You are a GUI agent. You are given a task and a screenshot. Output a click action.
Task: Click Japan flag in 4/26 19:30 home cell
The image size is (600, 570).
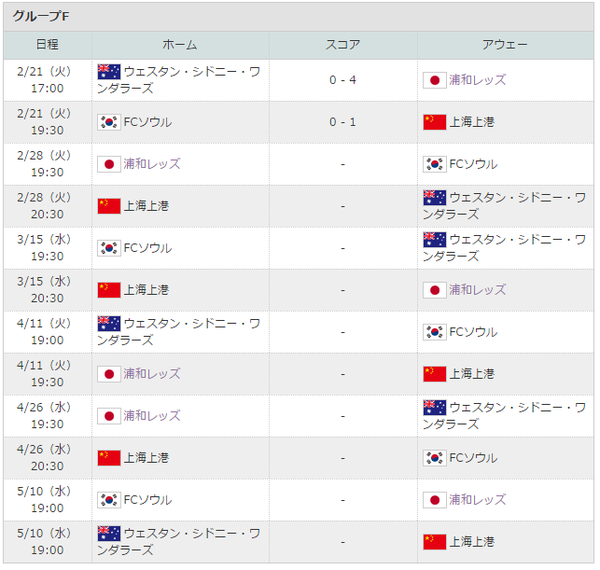(x=109, y=416)
